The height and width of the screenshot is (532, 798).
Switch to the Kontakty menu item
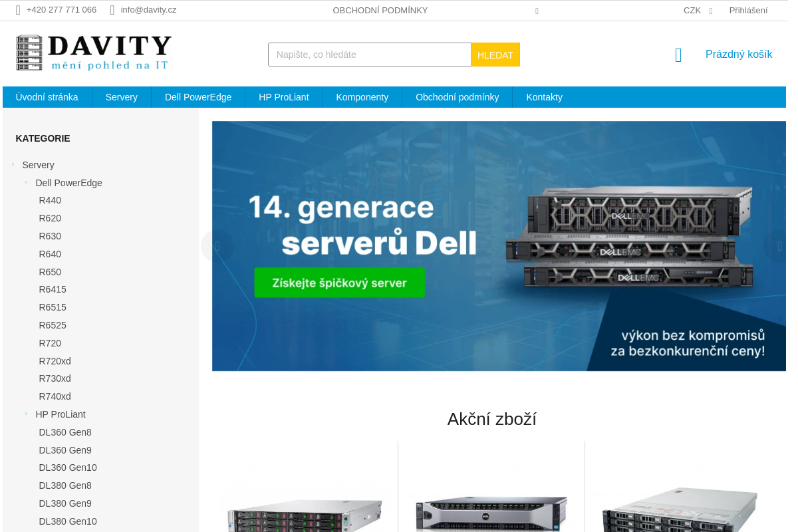544,97
